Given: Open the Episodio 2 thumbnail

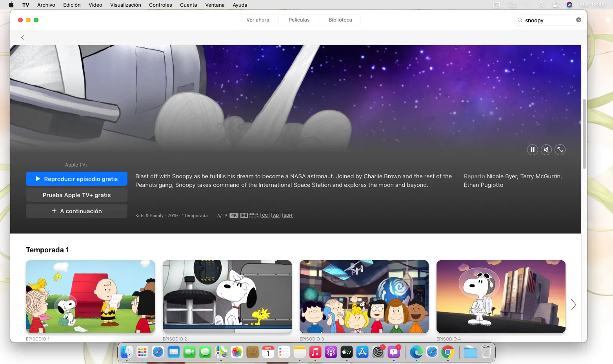Looking at the screenshot, I should [x=227, y=297].
